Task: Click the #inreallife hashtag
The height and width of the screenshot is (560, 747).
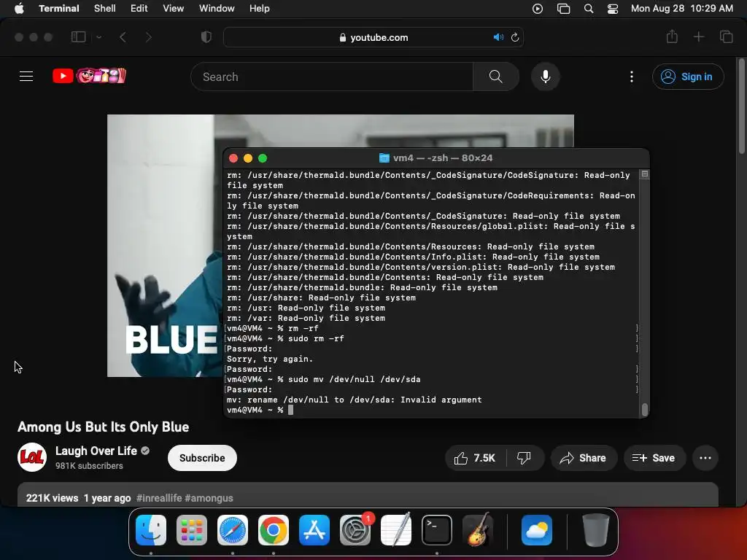Action: [158, 498]
